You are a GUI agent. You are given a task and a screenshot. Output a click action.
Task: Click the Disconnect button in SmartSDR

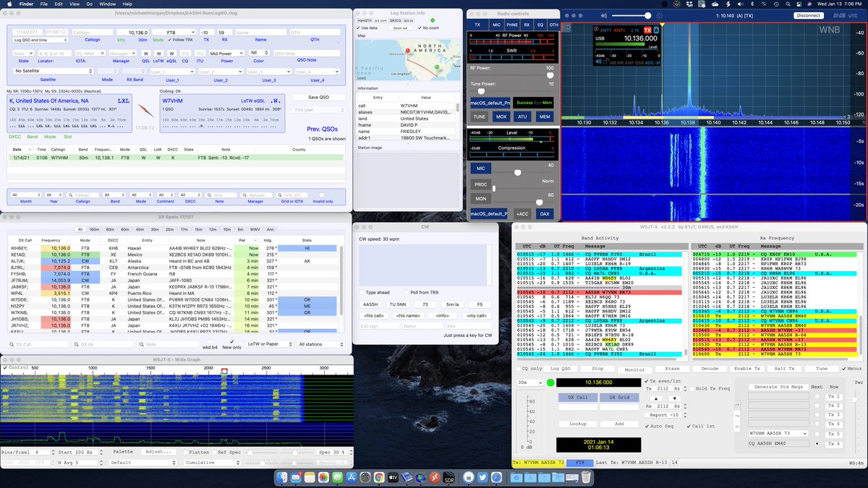tap(807, 15)
